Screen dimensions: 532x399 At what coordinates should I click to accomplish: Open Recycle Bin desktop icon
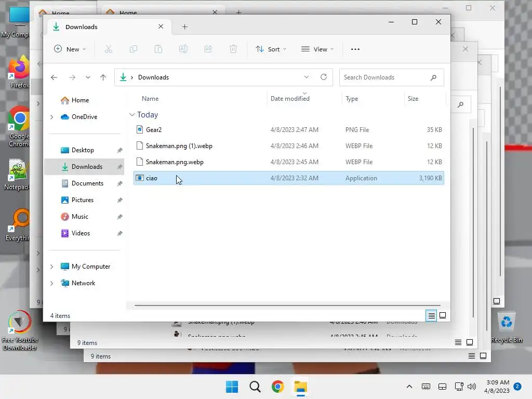[x=507, y=327]
